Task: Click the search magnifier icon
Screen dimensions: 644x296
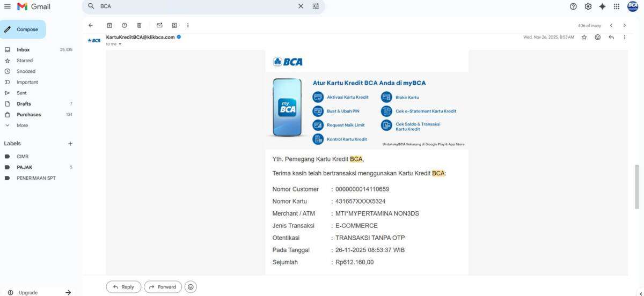Action: [x=91, y=6]
